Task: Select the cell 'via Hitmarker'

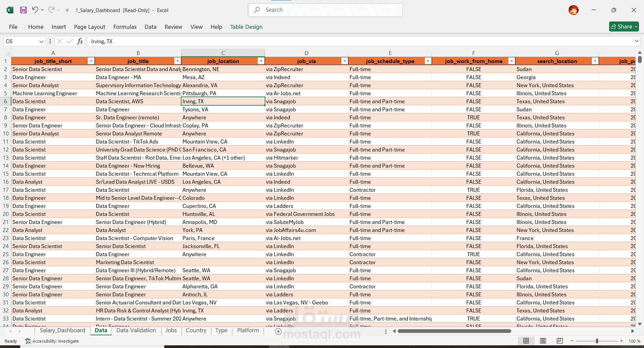Action: click(306, 158)
